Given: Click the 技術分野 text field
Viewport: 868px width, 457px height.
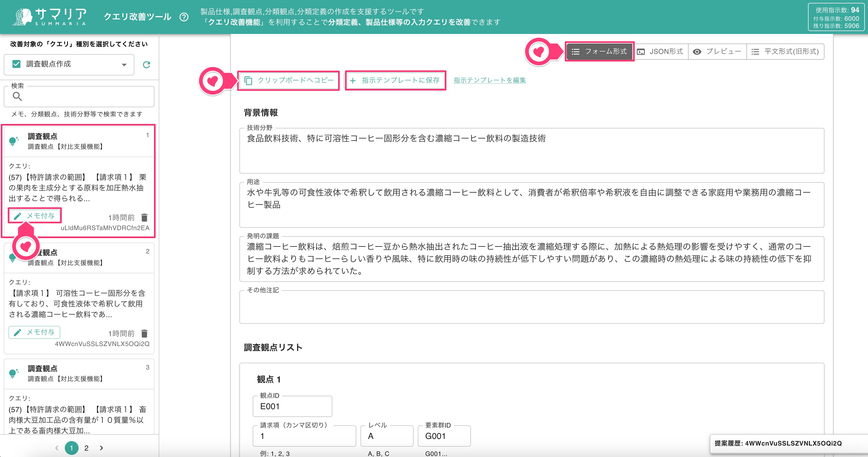Looking at the screenshot, I should [532, 150].
